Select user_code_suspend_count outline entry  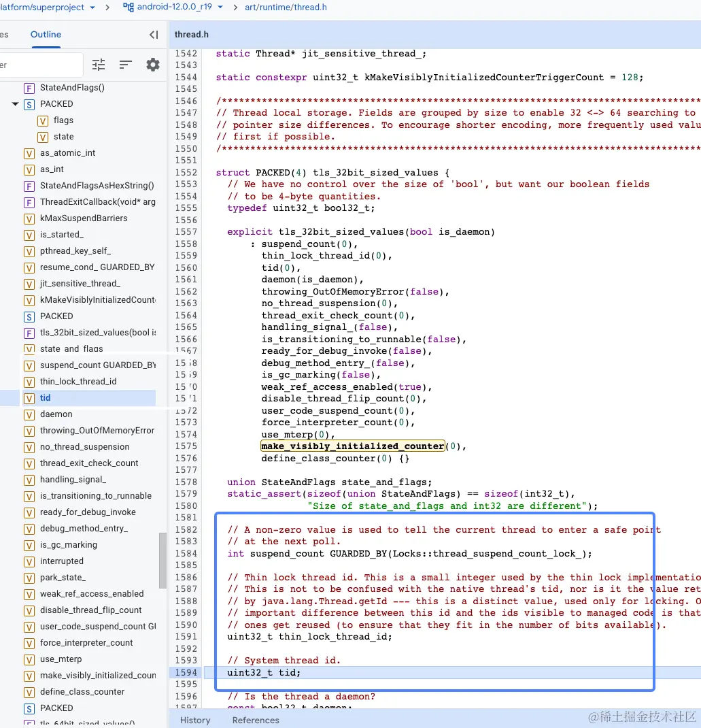click(x=98, y=627)
